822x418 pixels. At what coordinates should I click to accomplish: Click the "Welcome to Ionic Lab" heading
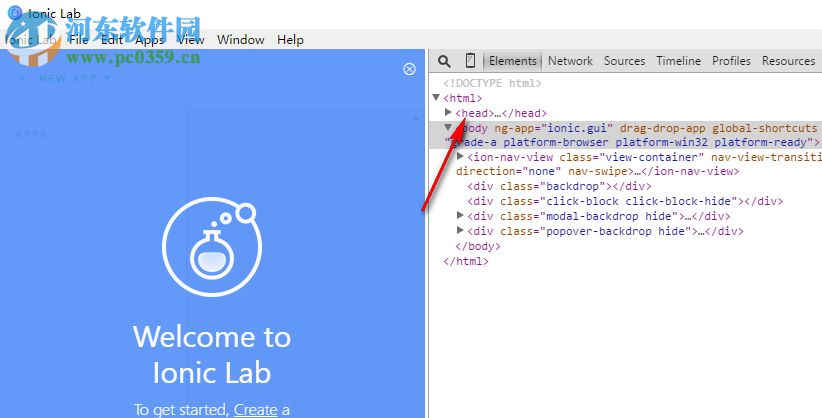212,355
